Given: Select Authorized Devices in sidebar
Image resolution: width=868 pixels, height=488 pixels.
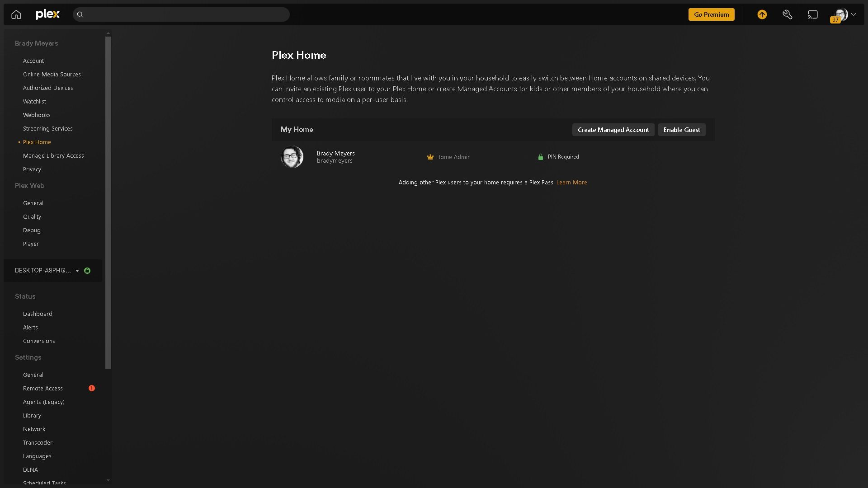Looking at the screenshot, I should 48,88.
